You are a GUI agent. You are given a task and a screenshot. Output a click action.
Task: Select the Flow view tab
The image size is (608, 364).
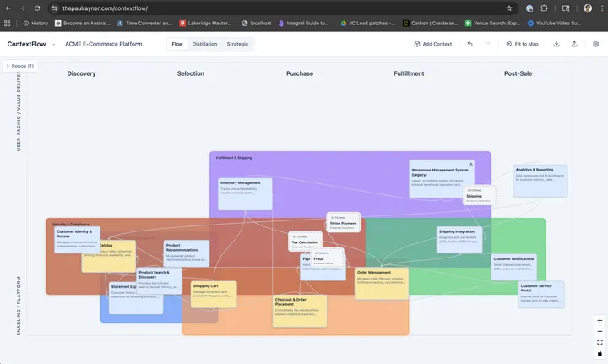177,44
